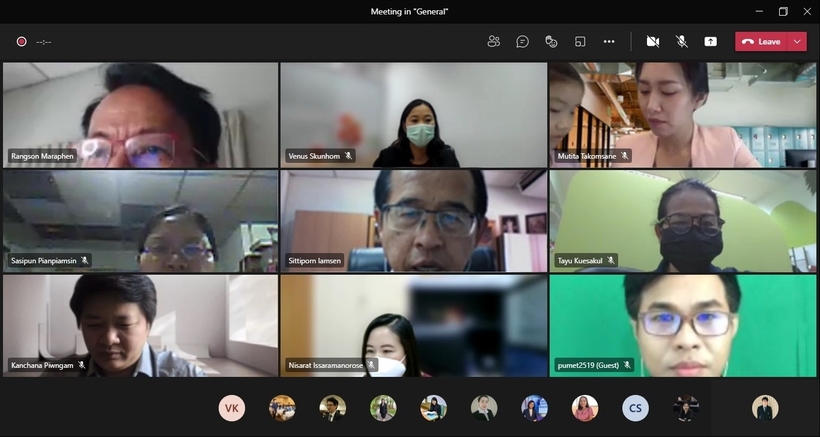Click the Sittiporn Iamsen name label
Image resolution: width=820 pixels, height=437 pixels.
315,260
